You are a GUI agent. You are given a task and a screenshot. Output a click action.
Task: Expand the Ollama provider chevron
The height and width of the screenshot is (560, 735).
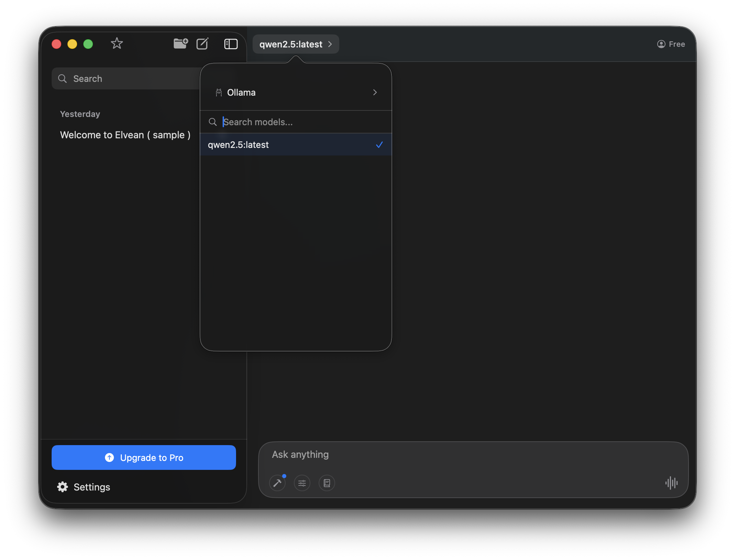pyautogui.click(x=375, y=92)
